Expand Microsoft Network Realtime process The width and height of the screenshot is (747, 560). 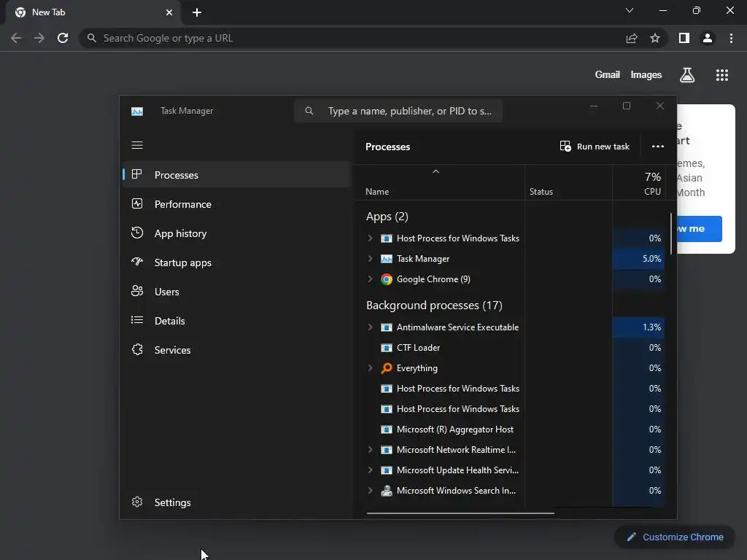click(x=370, y=449)
